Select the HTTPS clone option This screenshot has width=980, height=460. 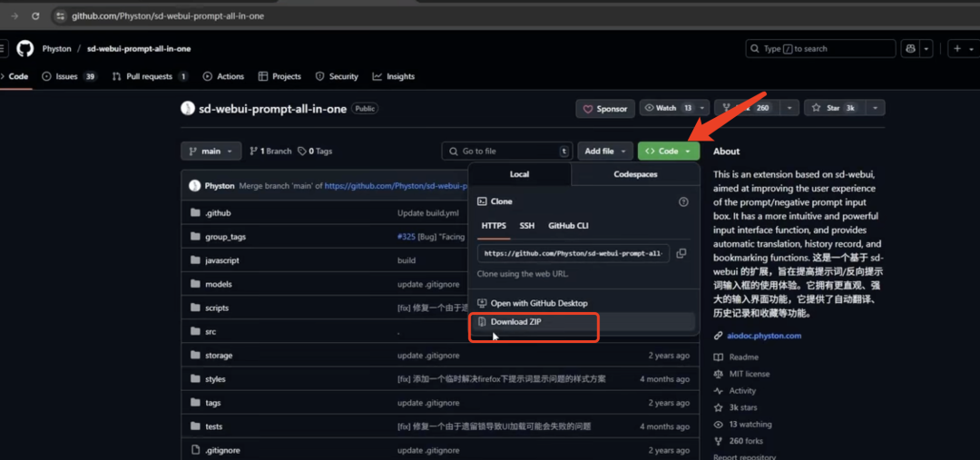pyautogui.click(x=494, y=226)
